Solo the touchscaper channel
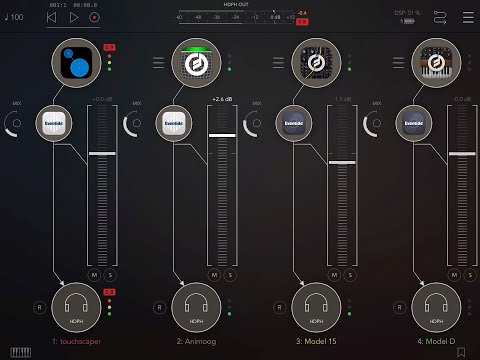This screenshot has width=480, height=360. click(110, 275)
